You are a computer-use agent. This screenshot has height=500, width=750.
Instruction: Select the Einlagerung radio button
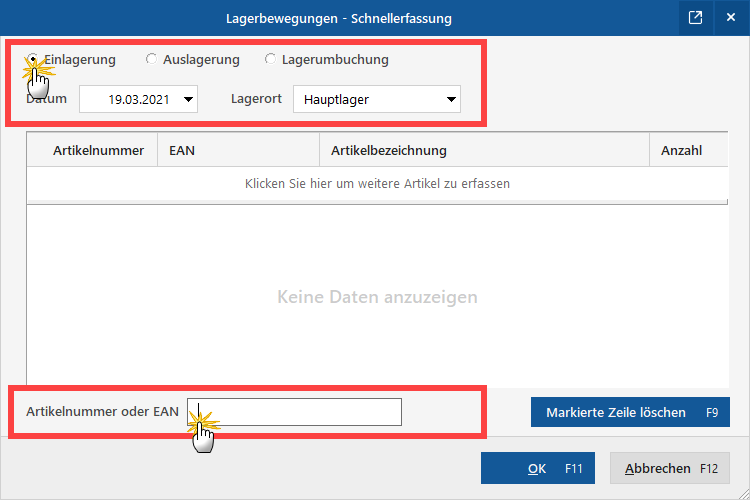pyautogui.click(x=32, y=59)
